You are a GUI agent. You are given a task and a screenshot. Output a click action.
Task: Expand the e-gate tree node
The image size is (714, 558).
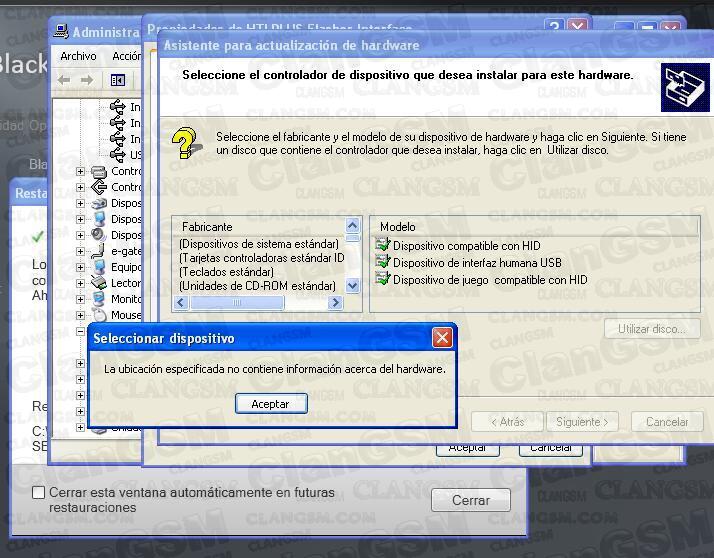pyautogui.click(x=81, y=251)
